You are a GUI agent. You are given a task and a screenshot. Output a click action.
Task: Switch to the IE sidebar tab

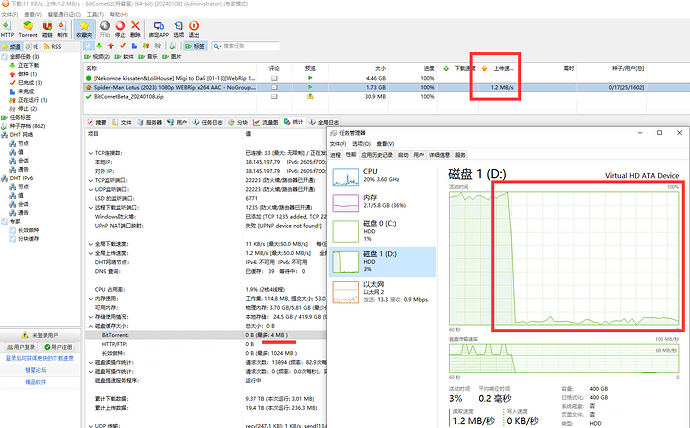32,46
